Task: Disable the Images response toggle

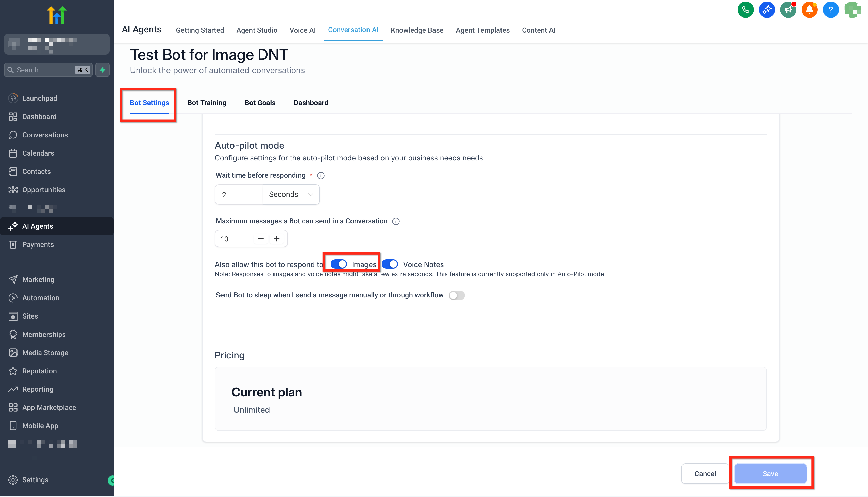Action: 339,264
